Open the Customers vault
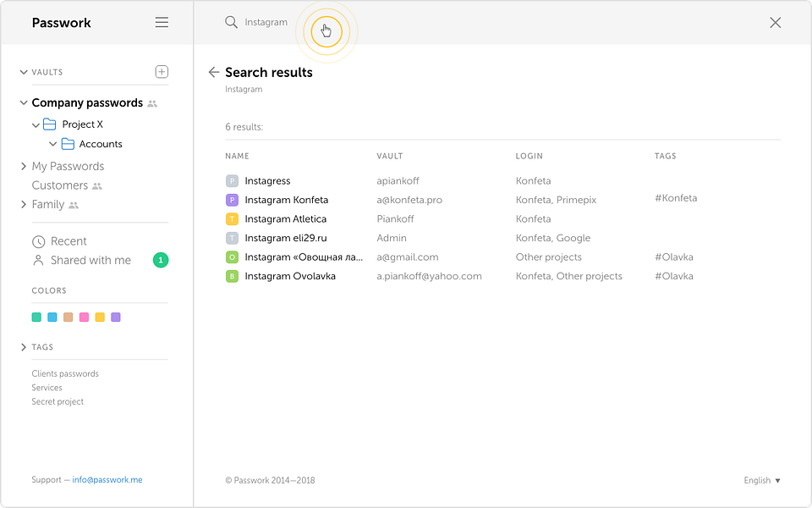This screenshot has width=812, height=508. tap(59, 185)
